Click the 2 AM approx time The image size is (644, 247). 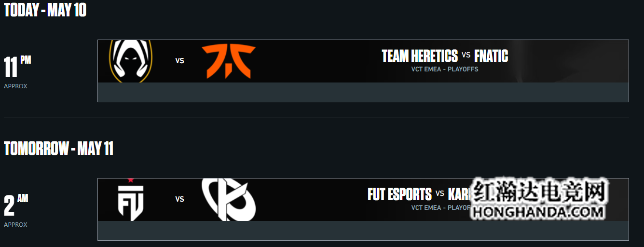pyautogui.click(x=16, y=210)
